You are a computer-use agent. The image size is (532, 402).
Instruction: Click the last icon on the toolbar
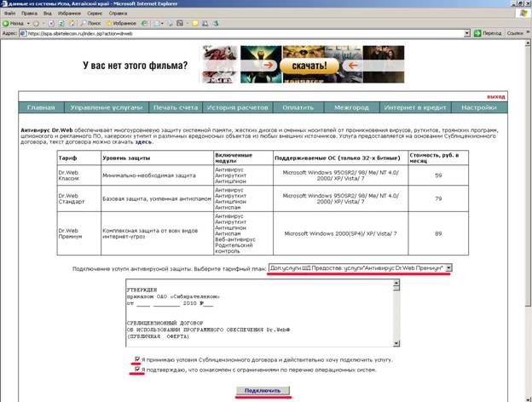215,23
